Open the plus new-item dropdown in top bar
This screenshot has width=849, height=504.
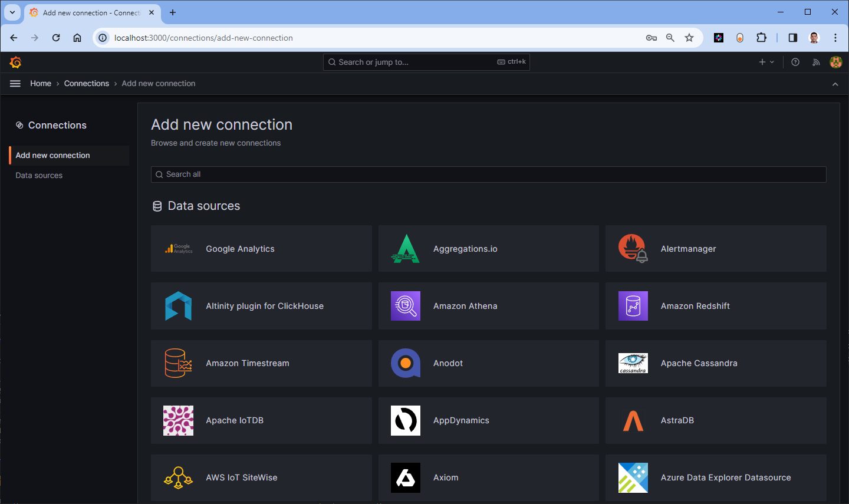coord(766,62)
